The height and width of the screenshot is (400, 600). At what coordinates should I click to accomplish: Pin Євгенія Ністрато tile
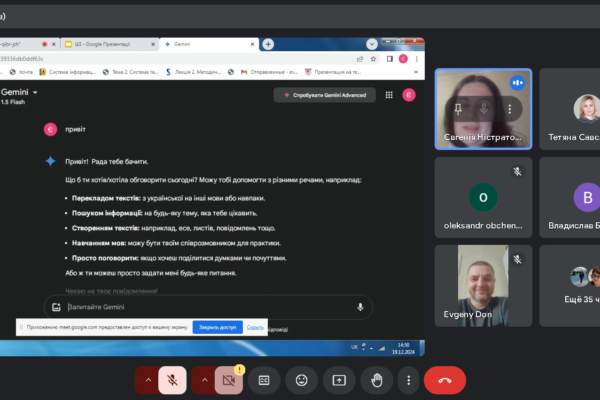pos(458,109)
